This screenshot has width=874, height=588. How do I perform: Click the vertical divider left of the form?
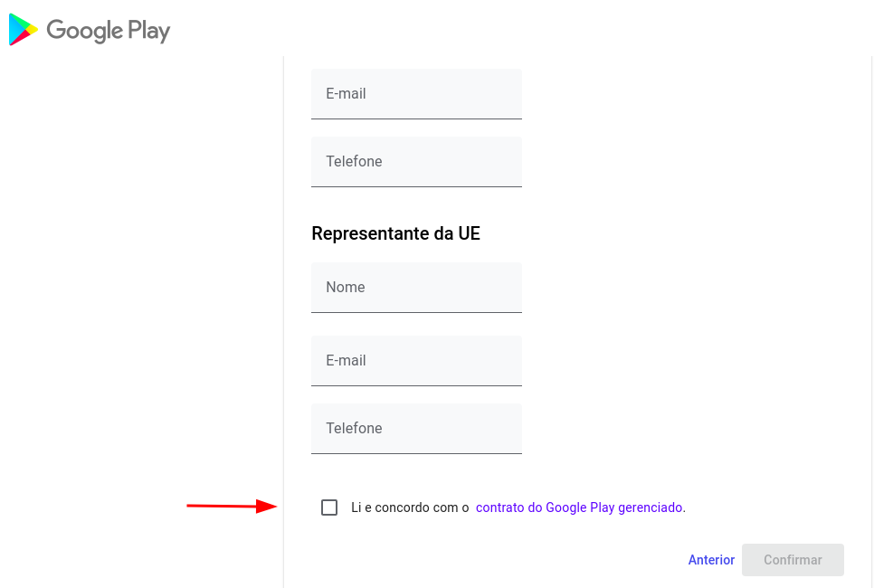pos(283,317)
